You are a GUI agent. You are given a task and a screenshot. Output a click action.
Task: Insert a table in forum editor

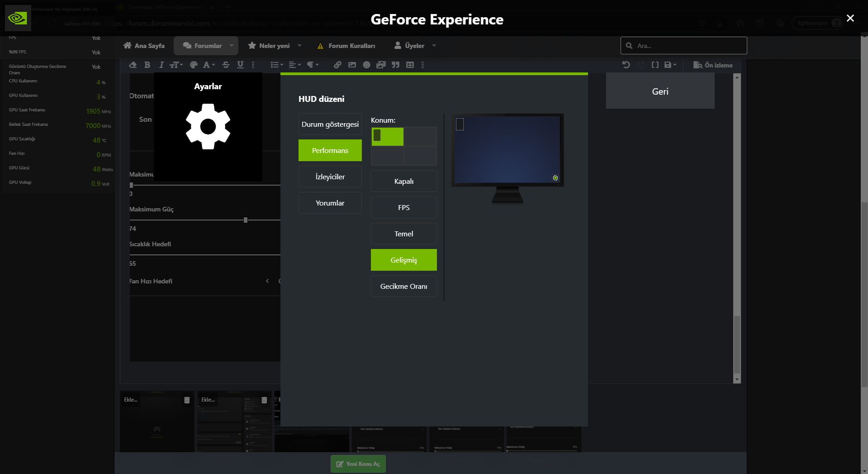[x=410, y=65]
